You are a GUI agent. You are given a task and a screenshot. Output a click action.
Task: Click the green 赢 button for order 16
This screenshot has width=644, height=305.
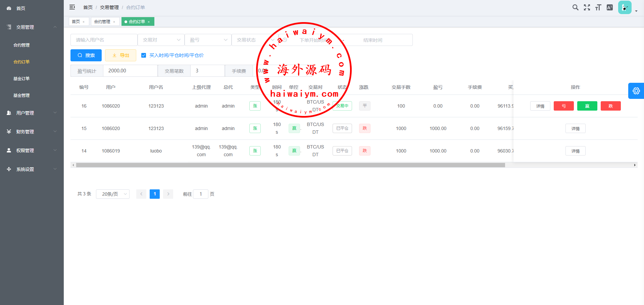(x=587, y=106)
